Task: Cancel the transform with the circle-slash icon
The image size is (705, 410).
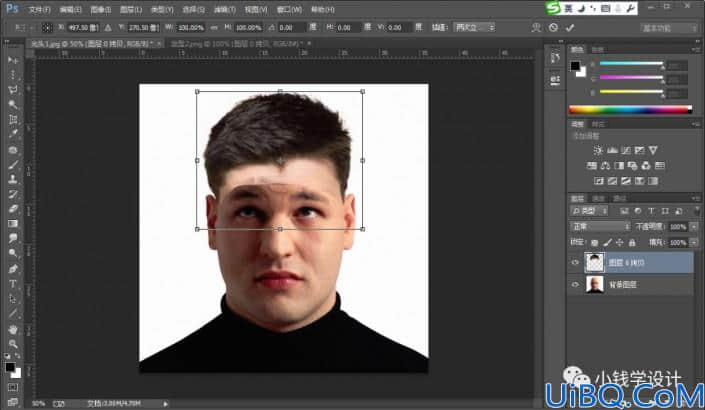Action: tap(553, 28)
